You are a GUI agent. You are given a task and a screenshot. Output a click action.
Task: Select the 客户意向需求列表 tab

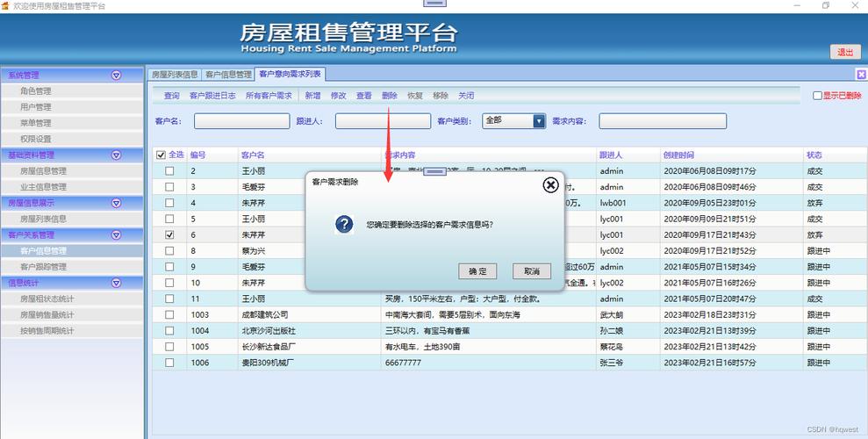pos(291,74)
